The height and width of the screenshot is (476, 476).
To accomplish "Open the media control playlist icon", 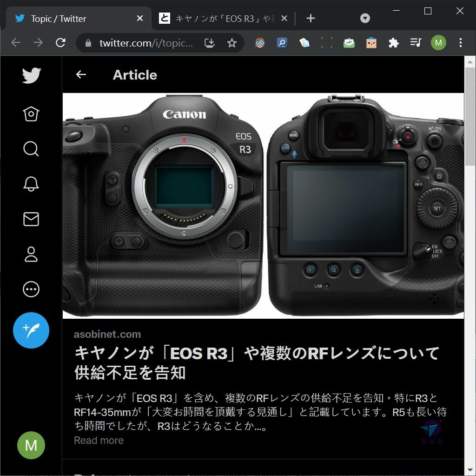I will tap(416, 42).
